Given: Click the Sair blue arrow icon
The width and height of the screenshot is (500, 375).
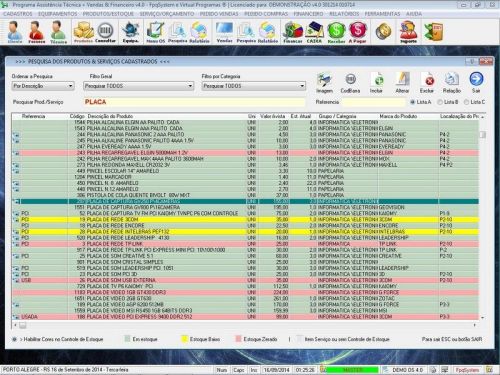Looking at the screenshot, I should tap(476, 83).
